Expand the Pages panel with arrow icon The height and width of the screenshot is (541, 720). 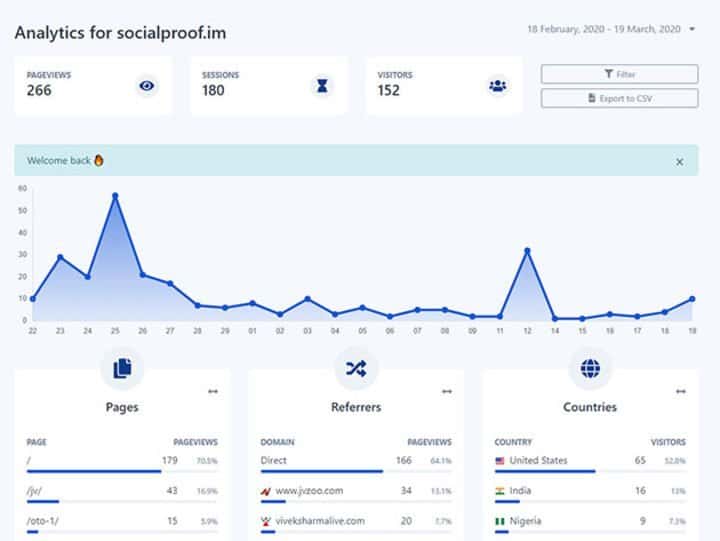[212, 391]
